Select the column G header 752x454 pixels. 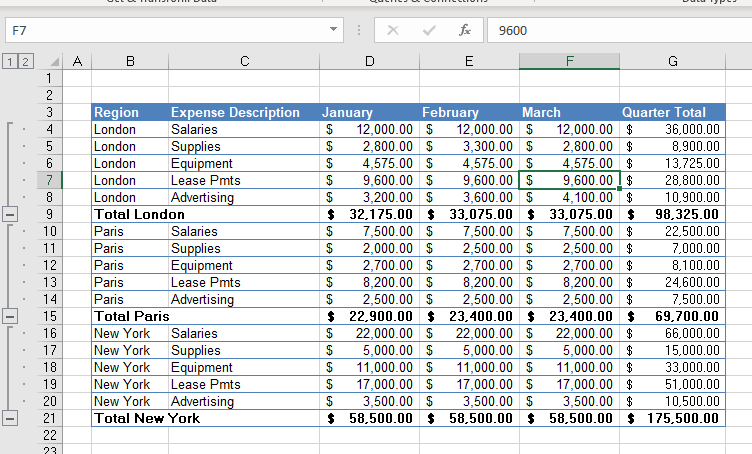pos(671,62)
